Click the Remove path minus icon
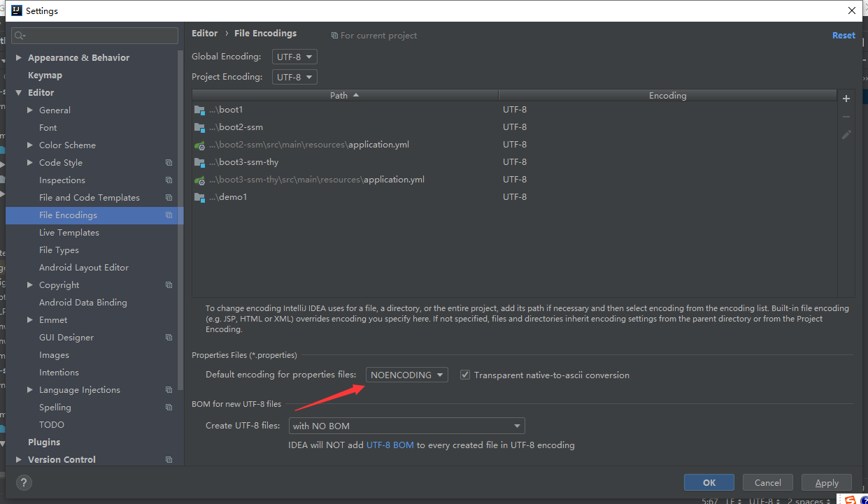868x504 pixels. pyautogui.click(x=846, y=117)
